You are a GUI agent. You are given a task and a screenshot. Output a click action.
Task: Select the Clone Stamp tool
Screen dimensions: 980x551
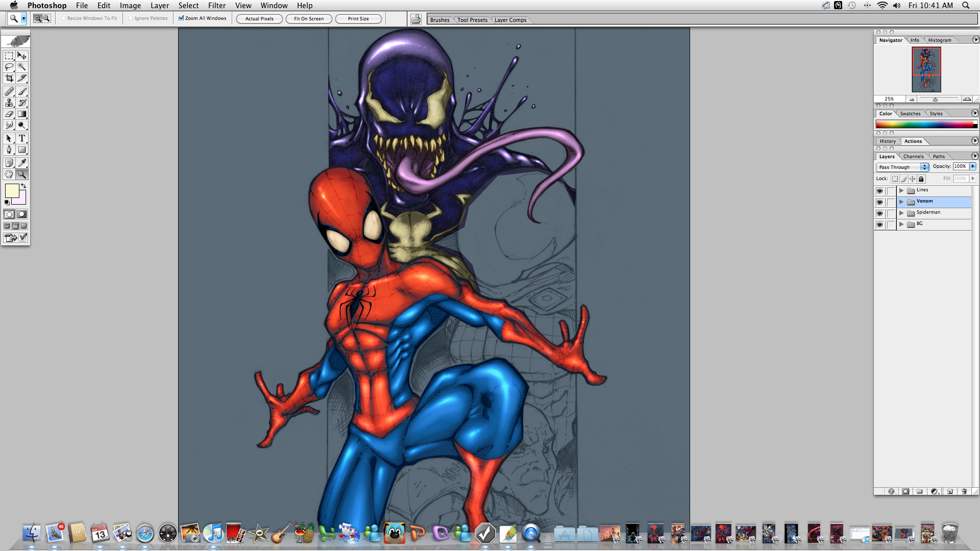9,103
